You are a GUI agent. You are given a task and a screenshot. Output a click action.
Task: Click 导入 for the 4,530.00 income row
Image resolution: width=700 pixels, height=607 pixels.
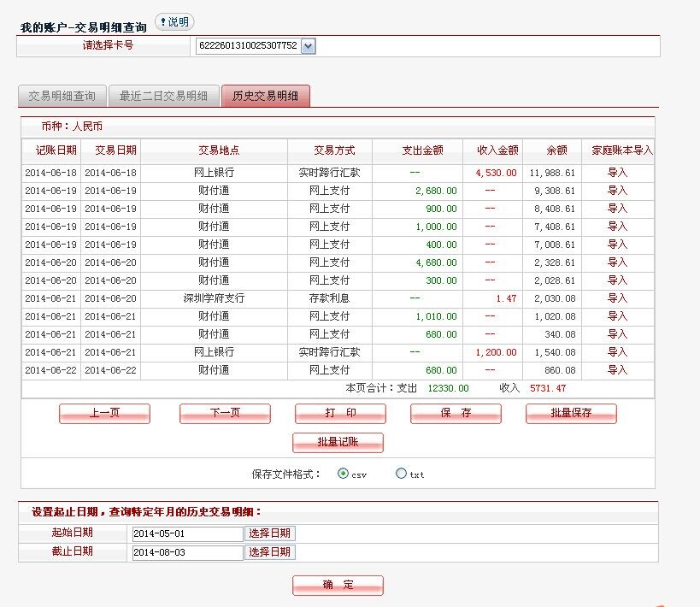(x=617, y=173)
